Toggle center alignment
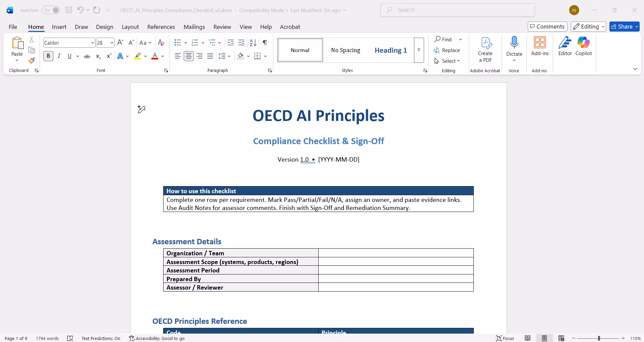644x342 pixels. (x=189, y=56)
